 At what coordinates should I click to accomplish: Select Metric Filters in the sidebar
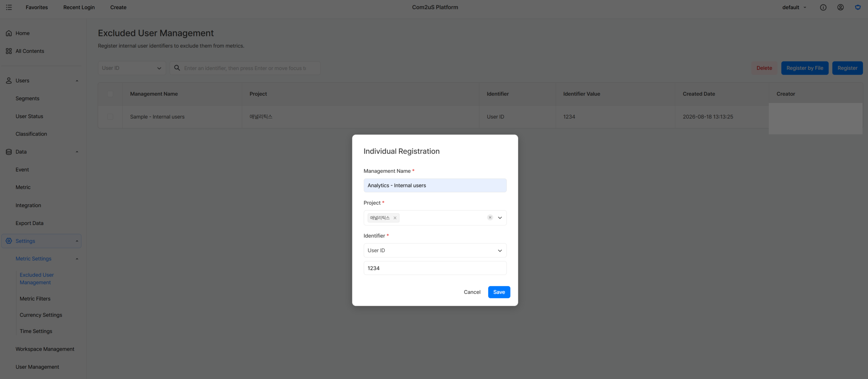(x=35, y=299)
